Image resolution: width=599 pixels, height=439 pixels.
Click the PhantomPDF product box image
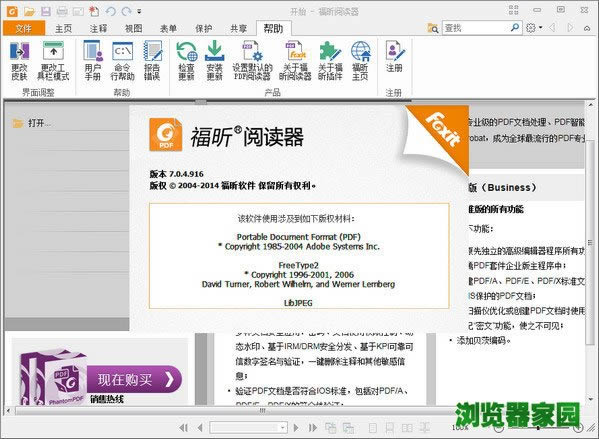[53, 378]
